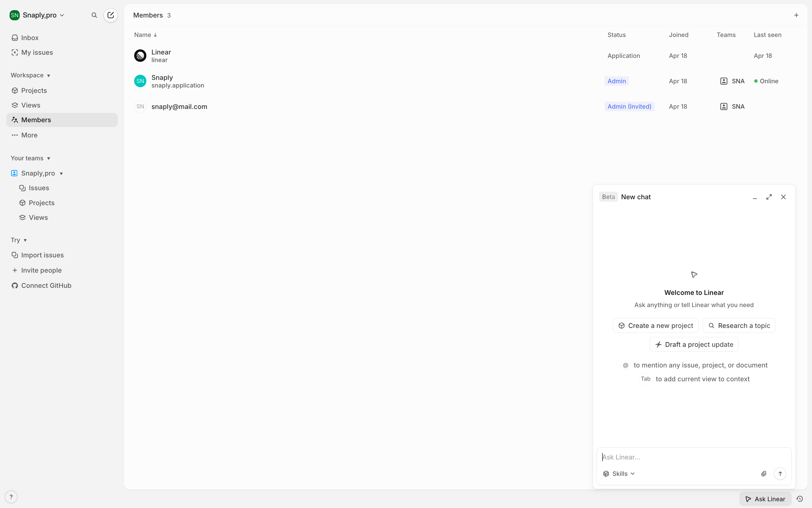812x508 pixels.
Task: Open the Linear member row name
Action: 161,52
